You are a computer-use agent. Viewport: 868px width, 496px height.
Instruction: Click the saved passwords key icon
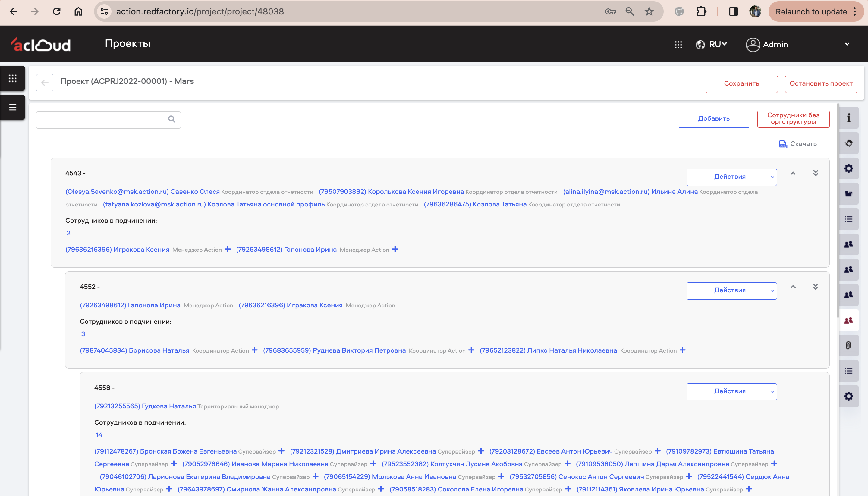(x=610, y=11)
